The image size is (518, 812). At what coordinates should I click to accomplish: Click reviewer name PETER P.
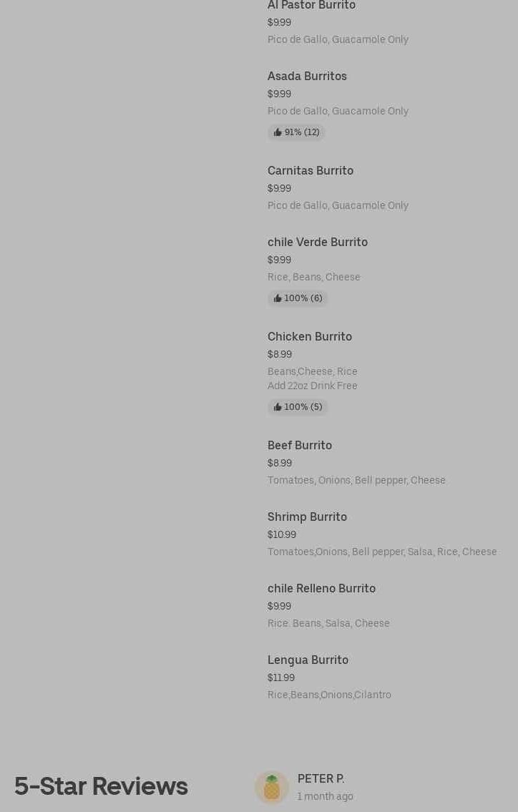(x=321, y=778)
